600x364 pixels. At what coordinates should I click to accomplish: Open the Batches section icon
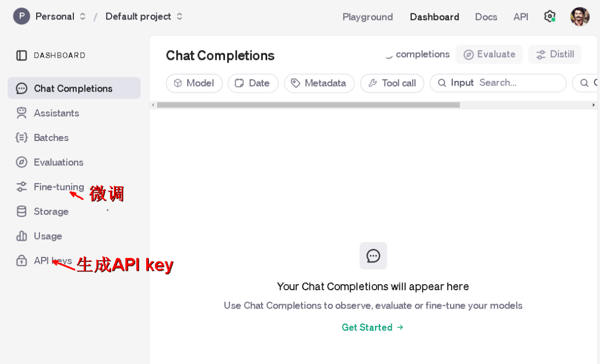pos(21,137)
